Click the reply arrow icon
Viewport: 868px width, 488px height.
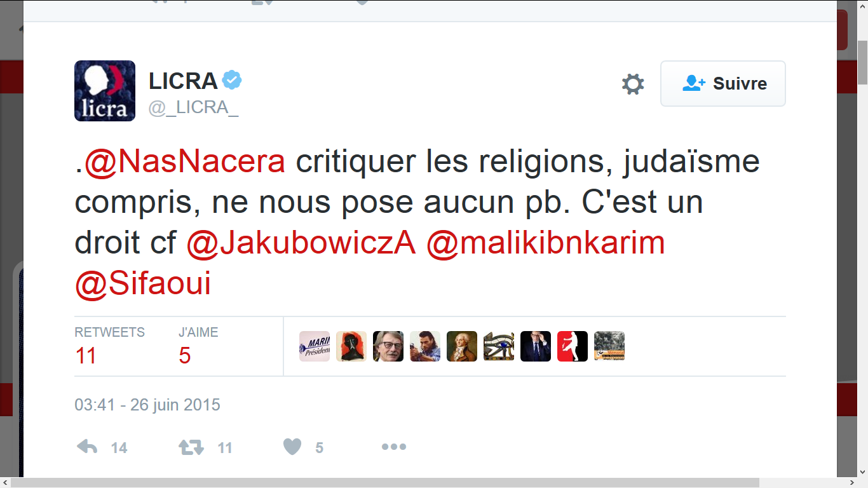pyautogui.click(x=87, y=447)
